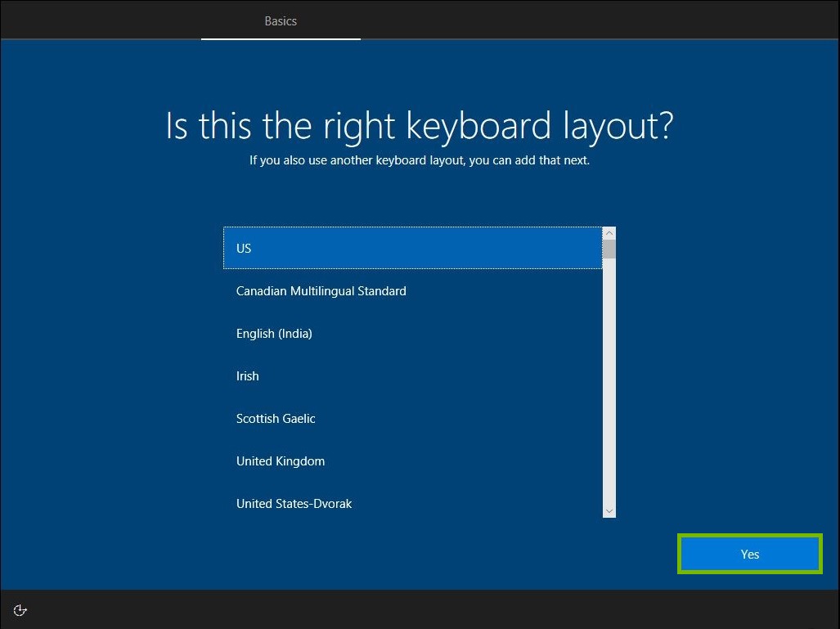Click the scrollbar down arrow
This screenshot has height=629, width=840.
coord(609,510)
